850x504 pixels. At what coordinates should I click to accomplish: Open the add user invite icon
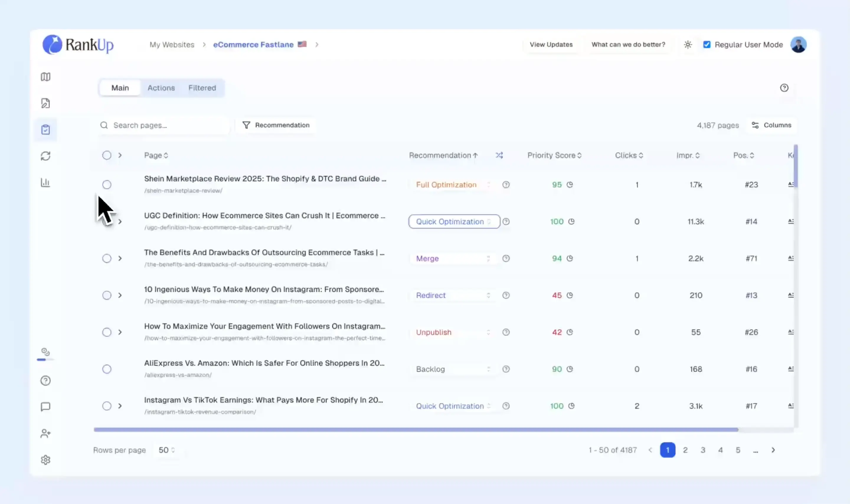click(x=45, y=433)
